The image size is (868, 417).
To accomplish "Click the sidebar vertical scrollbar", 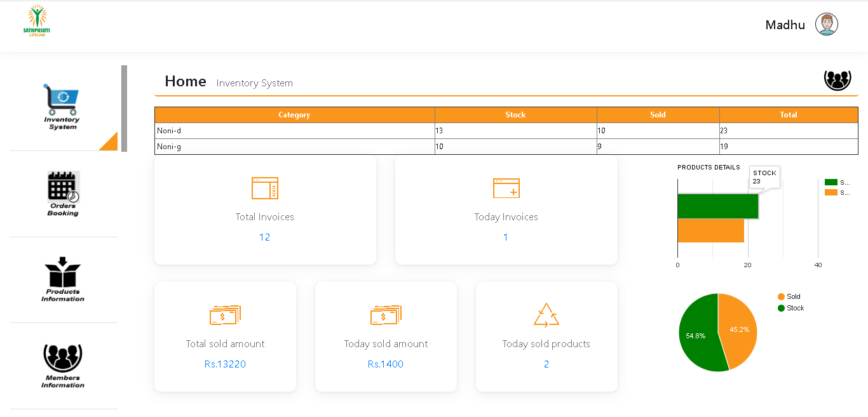I will [x=124, y=108].
